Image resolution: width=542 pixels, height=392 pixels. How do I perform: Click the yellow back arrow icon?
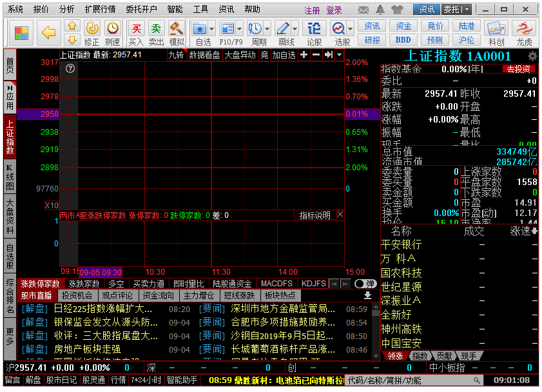(48, 32)
